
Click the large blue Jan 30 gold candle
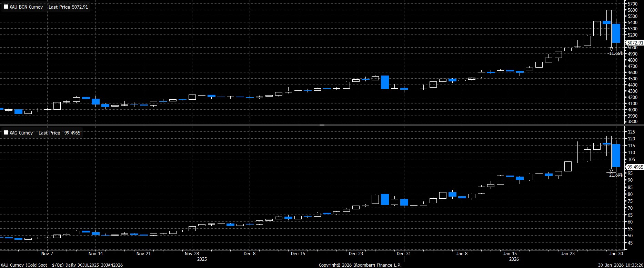pyautogui.click(x=616, y=33)
